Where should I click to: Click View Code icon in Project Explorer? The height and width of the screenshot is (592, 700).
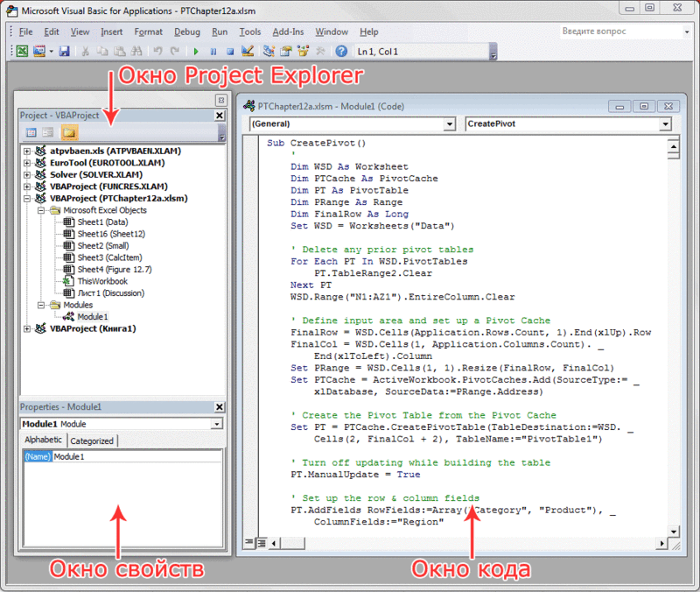pos(31,132)
